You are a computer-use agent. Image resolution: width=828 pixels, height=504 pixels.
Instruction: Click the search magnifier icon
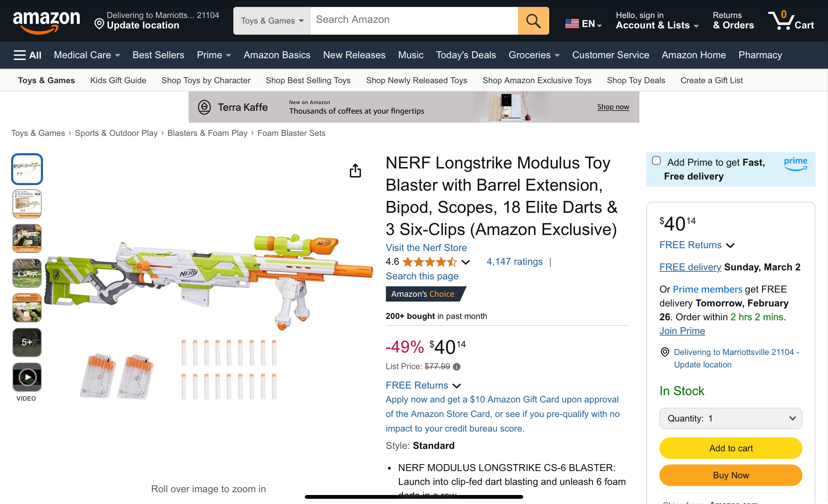click(533, 20)
